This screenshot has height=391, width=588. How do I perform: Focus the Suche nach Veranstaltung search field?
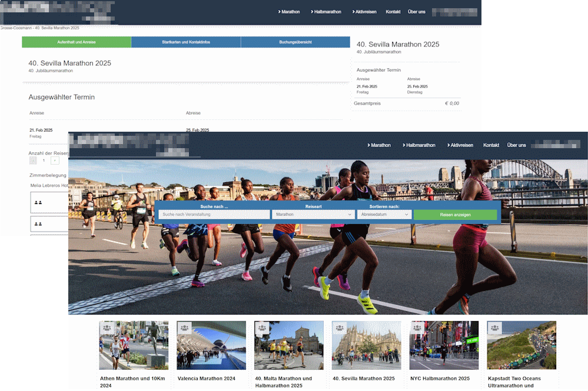[x=214, y=215]
